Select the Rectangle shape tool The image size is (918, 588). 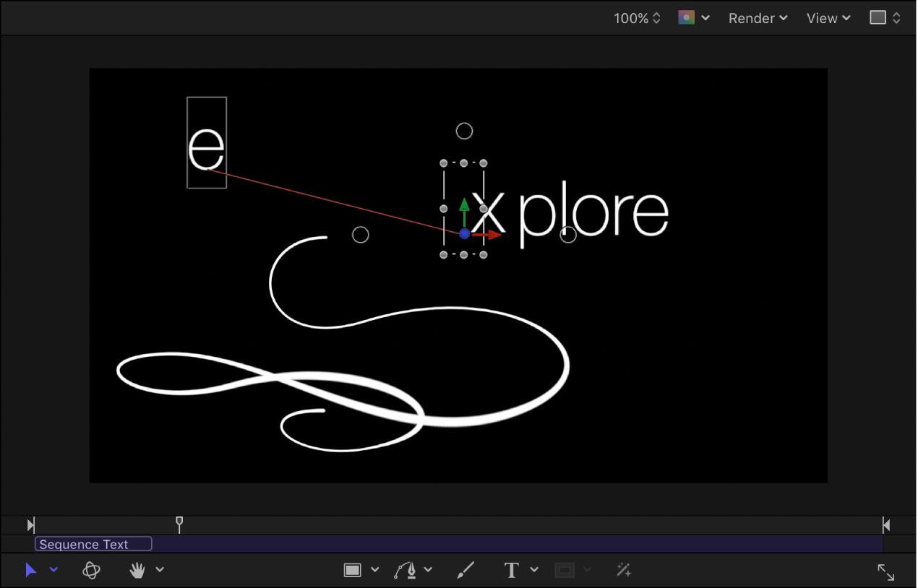354,570
